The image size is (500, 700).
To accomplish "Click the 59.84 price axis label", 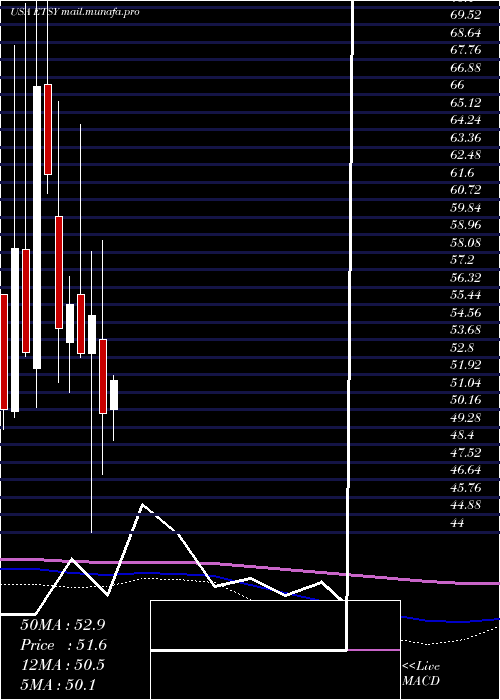I will click(466, 207).
